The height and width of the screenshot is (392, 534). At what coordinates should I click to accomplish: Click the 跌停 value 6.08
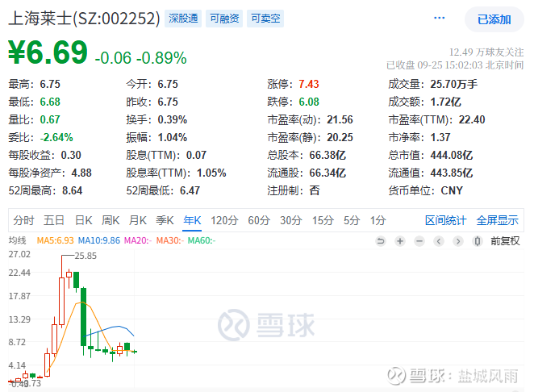[x=309, y=102]
